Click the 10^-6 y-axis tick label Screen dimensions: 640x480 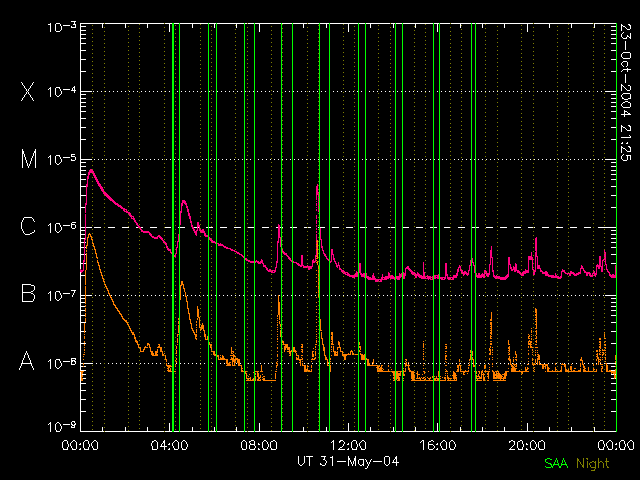[x=62, y=227]
